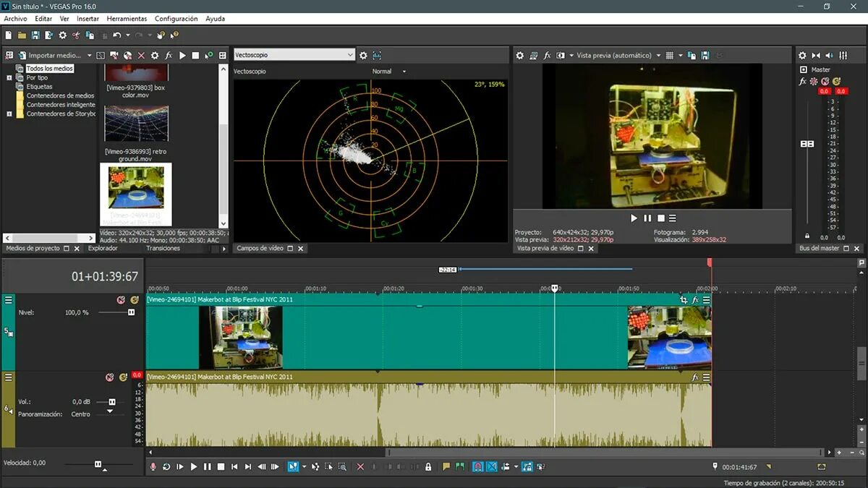Open media FX in Project Media toolbar
Viewport: 868px width, 488px height.
169,55
